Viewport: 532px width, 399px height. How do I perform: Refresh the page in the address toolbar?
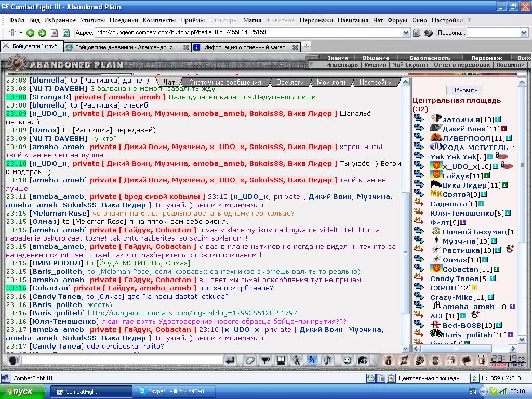point(66,33)
